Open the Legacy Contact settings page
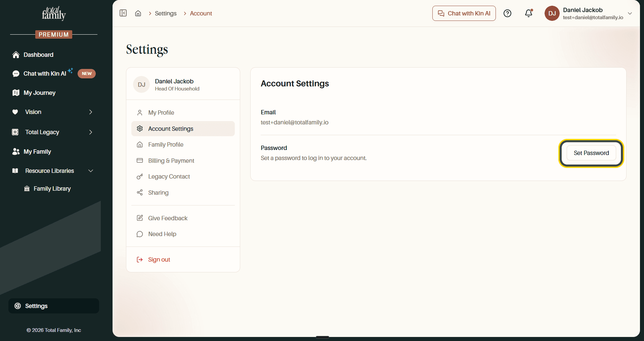Image resolution: width=644 pixels, height=341 pixels. coord(183,177)
